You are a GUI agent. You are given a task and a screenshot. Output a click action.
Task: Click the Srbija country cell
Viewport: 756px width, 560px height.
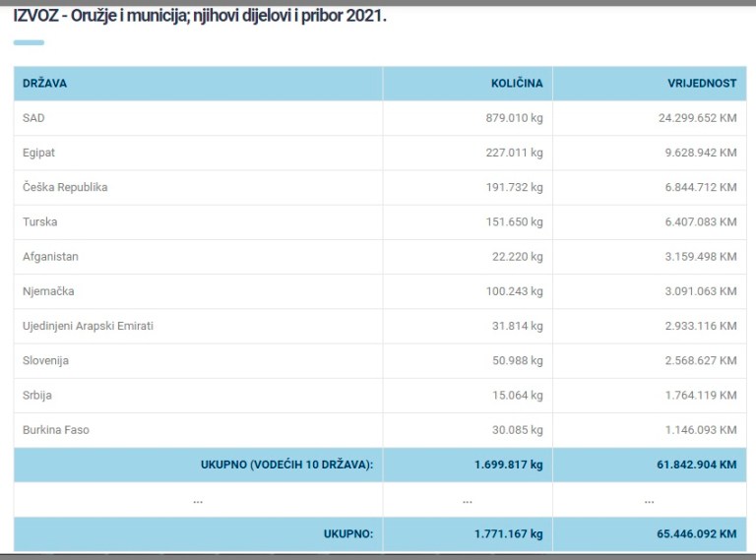tap(37, 396)
